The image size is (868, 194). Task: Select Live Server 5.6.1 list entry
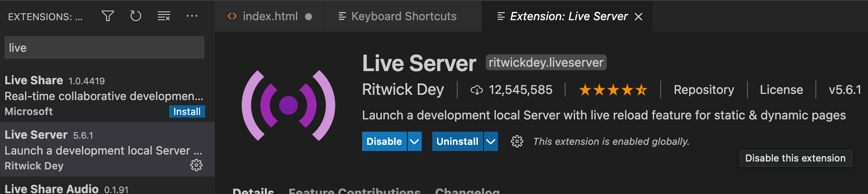107,149
